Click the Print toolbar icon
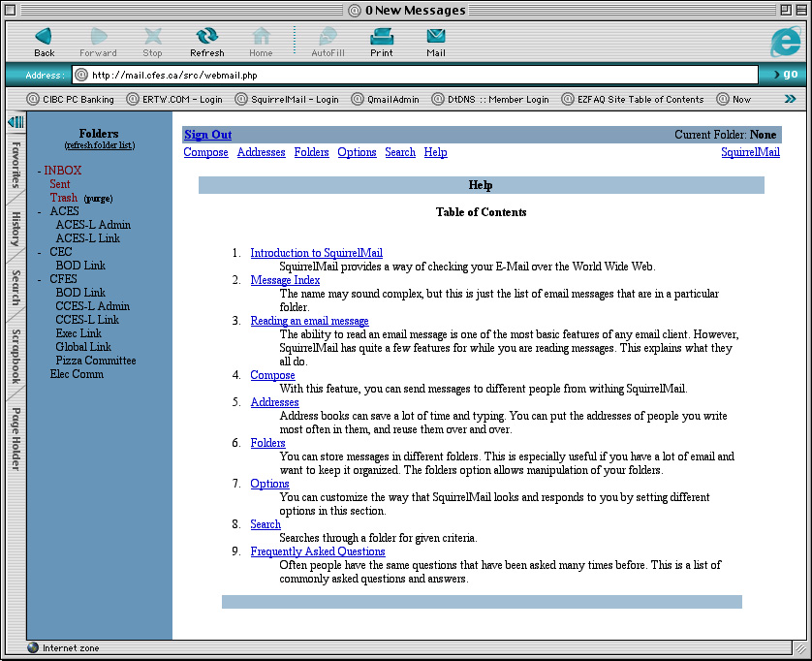 click(x=381, y=36)
